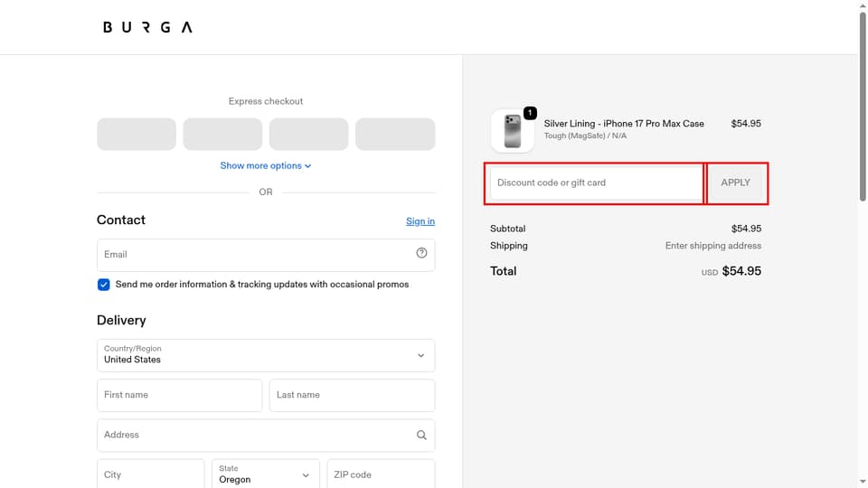Click the address search magnifier icon
This screenshot has width=868, height=488.
421,435
